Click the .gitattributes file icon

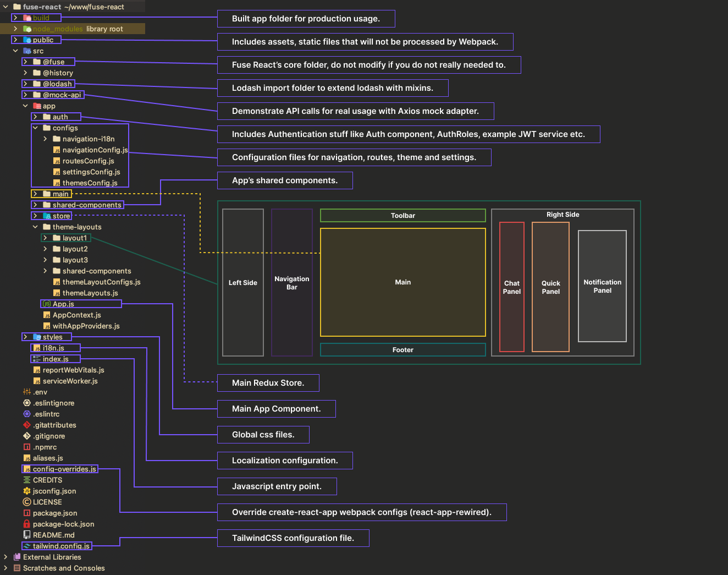[27, 425]
